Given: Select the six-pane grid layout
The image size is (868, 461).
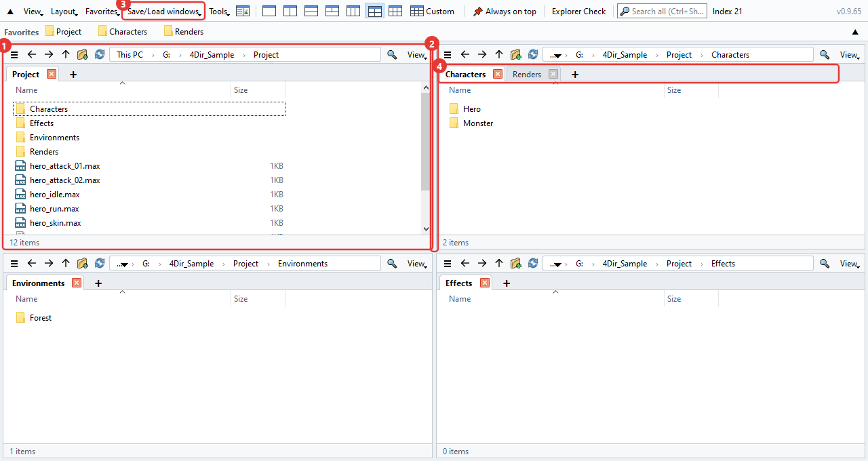Looking at the screenshot, I should (395, 11).
